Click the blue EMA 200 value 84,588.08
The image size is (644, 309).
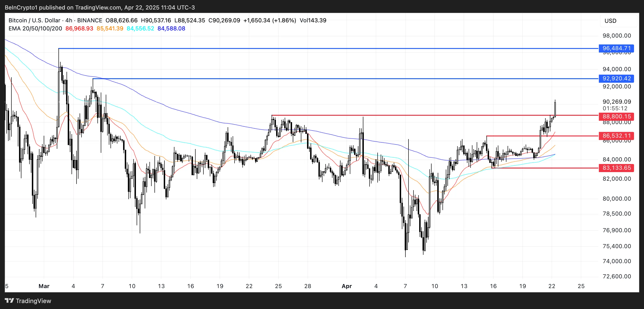click(171, 29)
